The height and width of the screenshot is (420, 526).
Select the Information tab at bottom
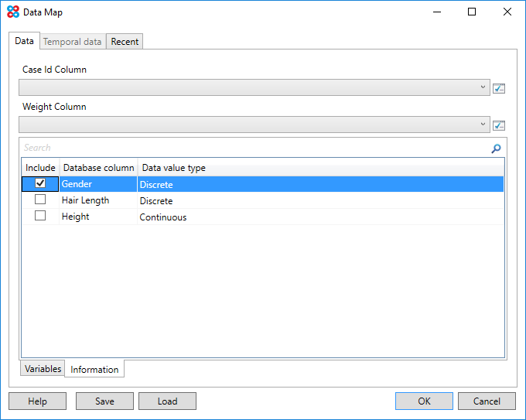94,370
